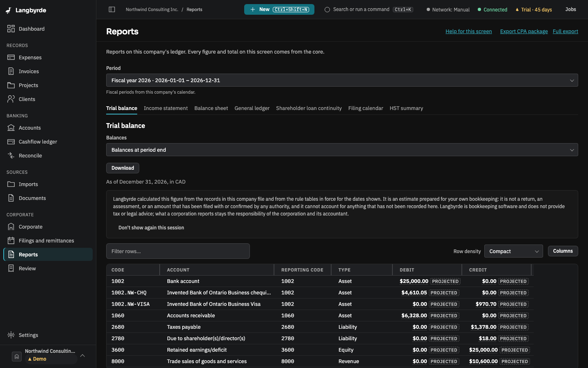Click the Langbyrde logo icon
The height and width of the screenshot is (368, 588).
[9, 10]
